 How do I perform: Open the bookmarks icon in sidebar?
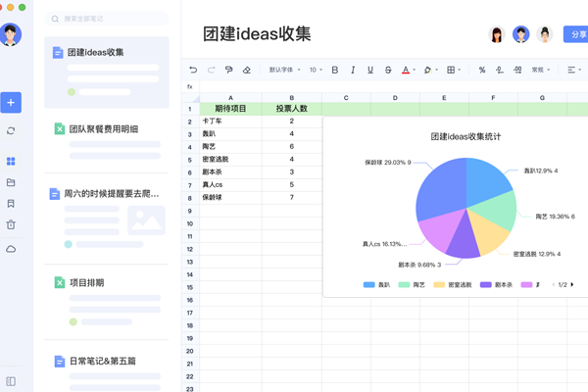click(11, 204)
